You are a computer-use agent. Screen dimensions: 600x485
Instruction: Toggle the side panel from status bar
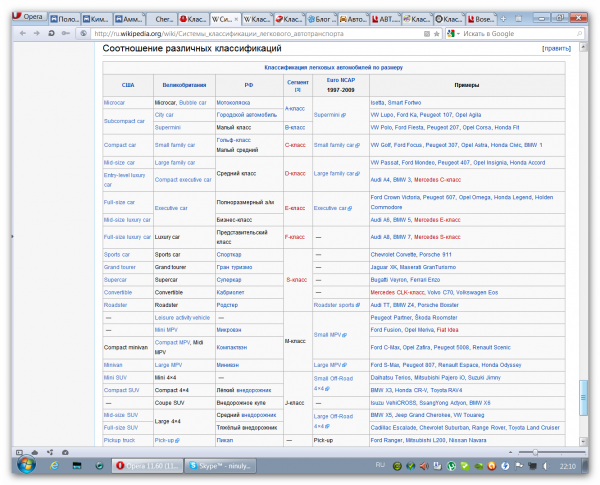(19, 452)
